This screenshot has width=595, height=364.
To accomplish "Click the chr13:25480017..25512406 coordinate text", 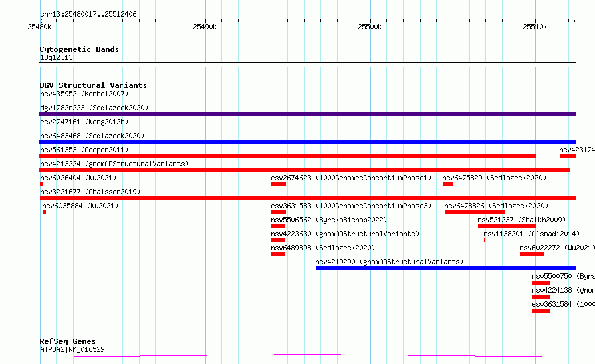I will click(x=88, y=15).
